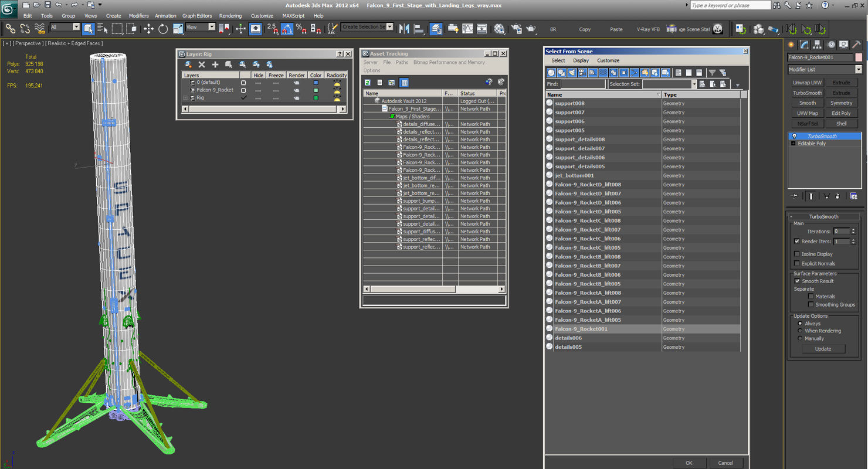Viewport: 868px width, 469px height.
Task: Toggle the 2.5D Snaps tool
Action: [272, 29]
